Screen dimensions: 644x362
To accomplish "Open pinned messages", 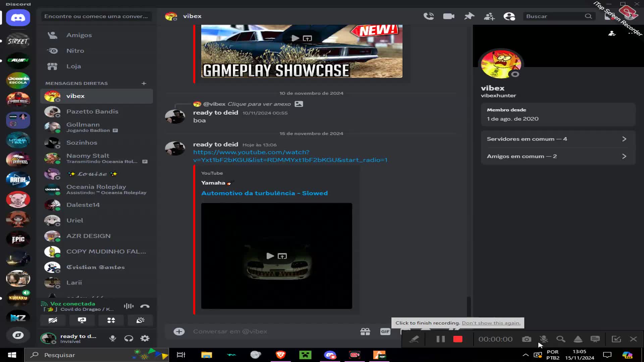I will coord(469,16).
